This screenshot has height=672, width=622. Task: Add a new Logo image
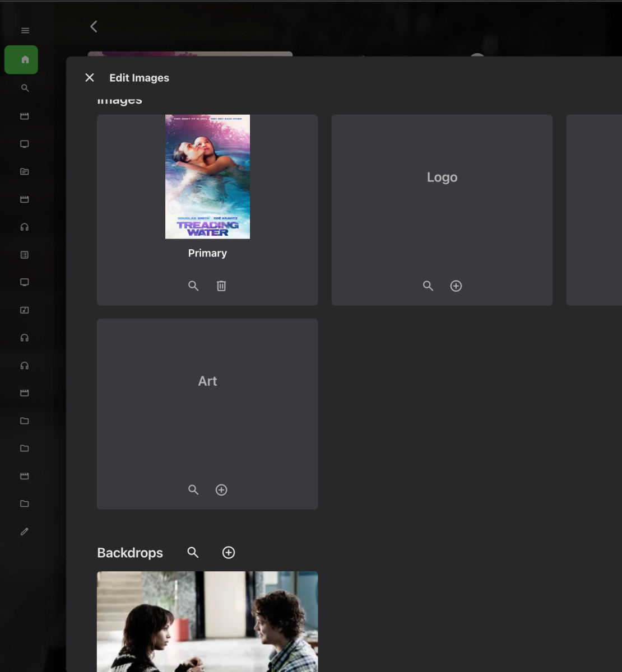tap(456, 286)
